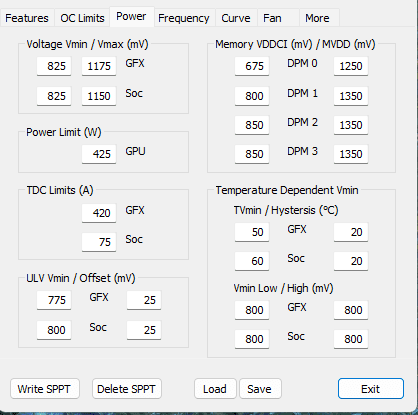Select the Frequency tab
The height and width of the screenshot is (415, 418).
[184, 18]
